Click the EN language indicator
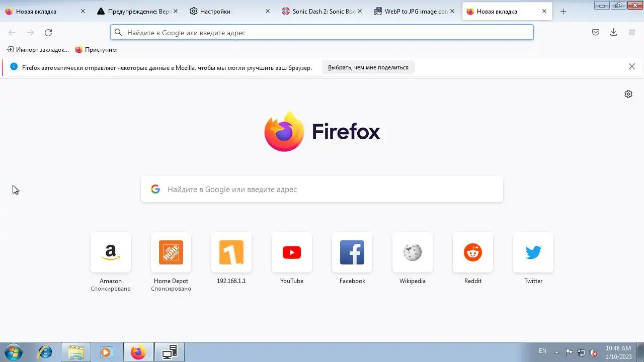 pyautogui.click(x=542, y=351)
